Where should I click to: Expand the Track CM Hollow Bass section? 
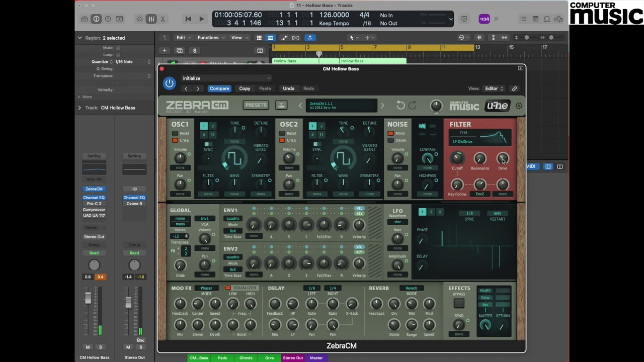point(79,108)
